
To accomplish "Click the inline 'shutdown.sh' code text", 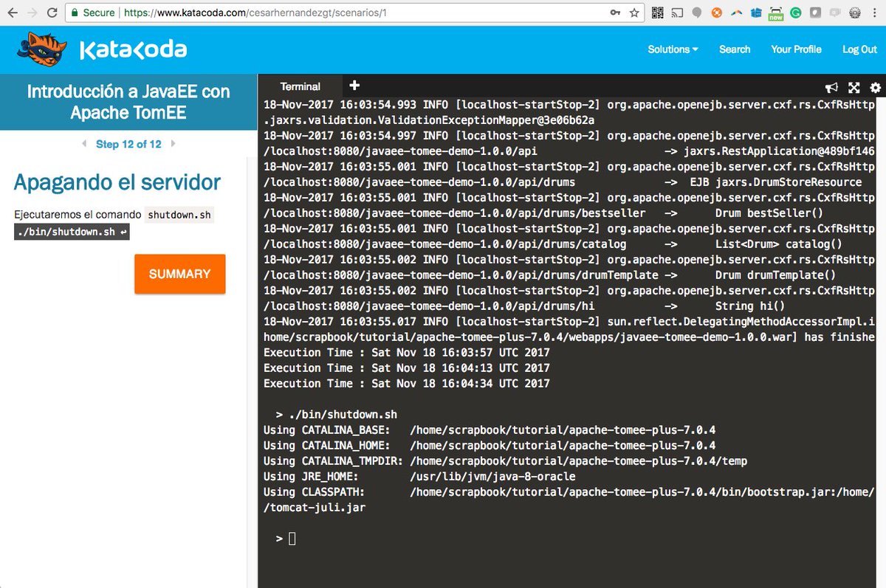I will tap(179, 215).
